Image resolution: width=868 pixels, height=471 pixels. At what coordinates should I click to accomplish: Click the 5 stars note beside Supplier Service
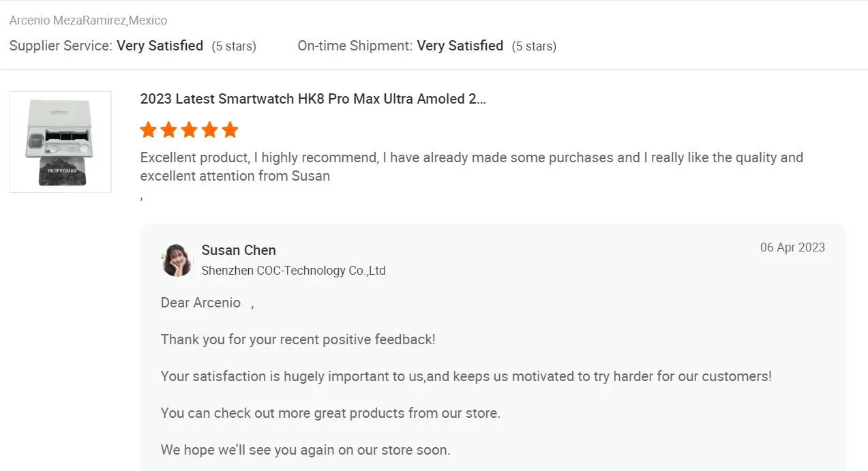coord(234,46)
